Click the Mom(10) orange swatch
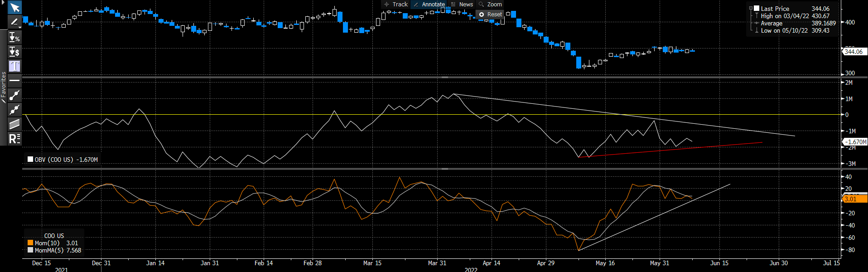 (x=30, y=243)
